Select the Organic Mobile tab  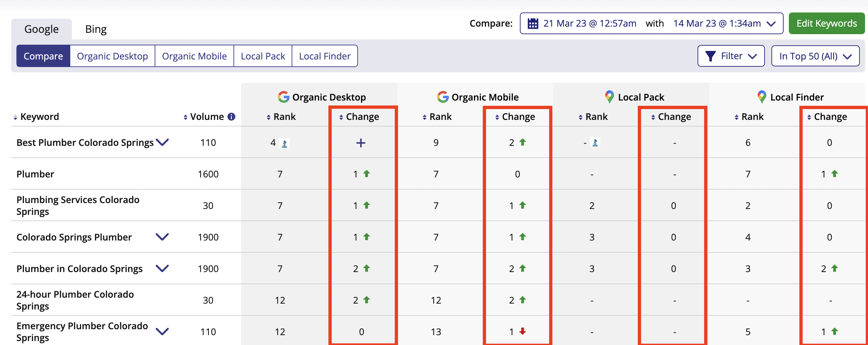tap(194, 56)
